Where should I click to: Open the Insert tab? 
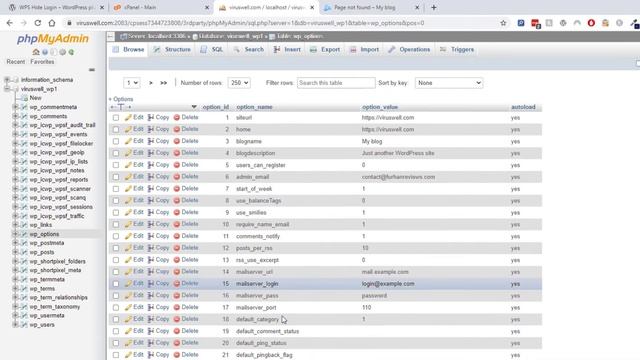tap(287, 49)
